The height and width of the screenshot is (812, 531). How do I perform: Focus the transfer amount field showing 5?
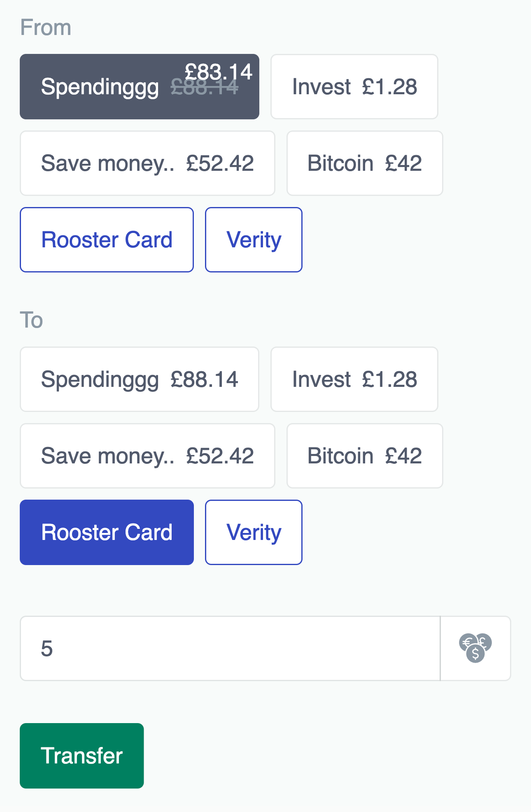pos(230,649)
